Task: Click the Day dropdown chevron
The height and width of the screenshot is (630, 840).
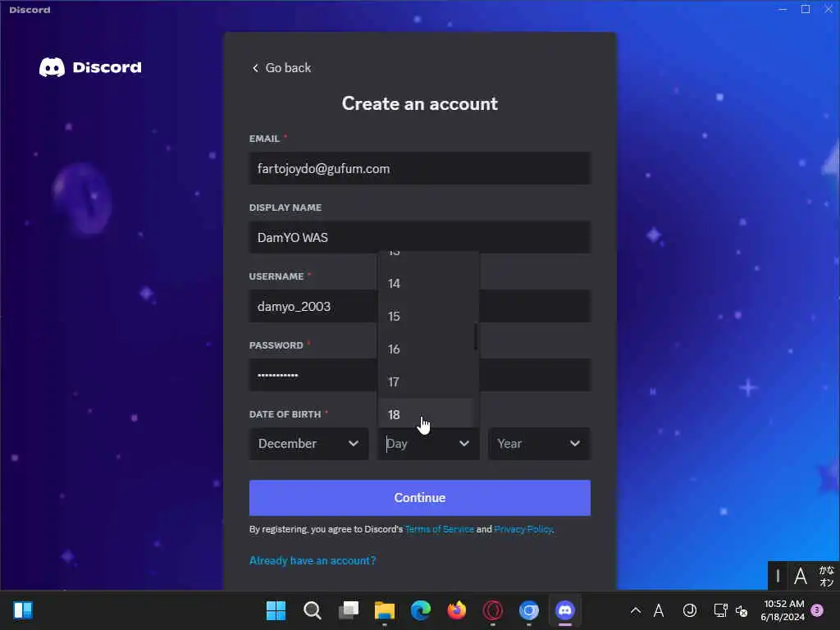Action: (x=464, y=444)
